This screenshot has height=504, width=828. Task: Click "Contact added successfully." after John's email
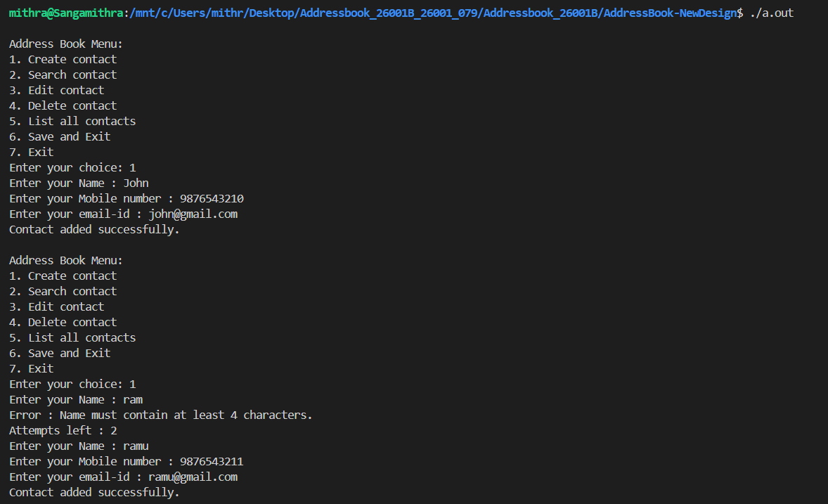coord(94,230)
